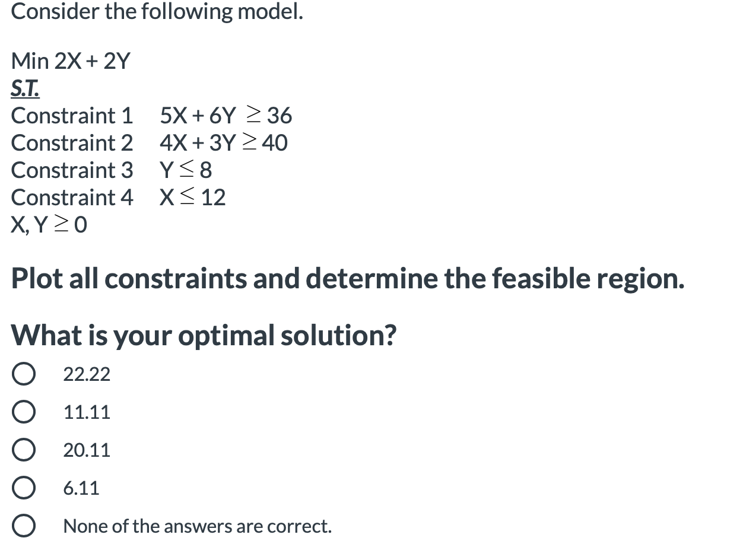Viewport: 749px width, 560px height.
Task: Select the 6.11 radio button
Action: click(24, 488)
